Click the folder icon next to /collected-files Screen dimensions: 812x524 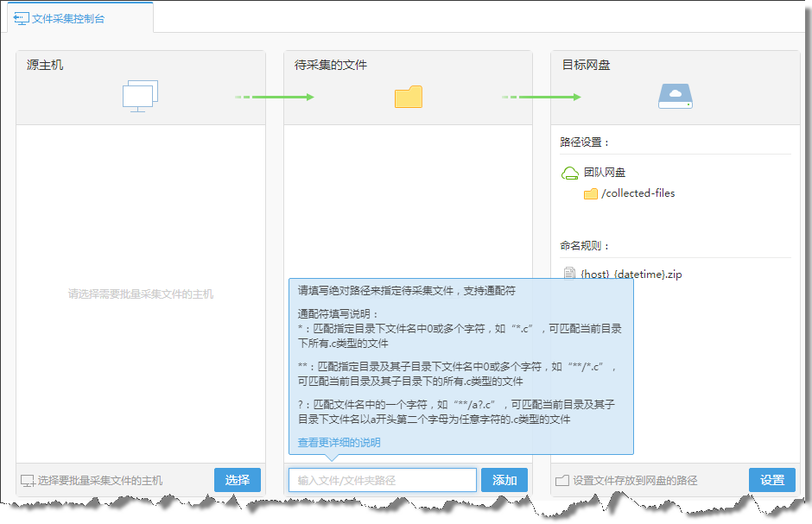coord(591,193)
